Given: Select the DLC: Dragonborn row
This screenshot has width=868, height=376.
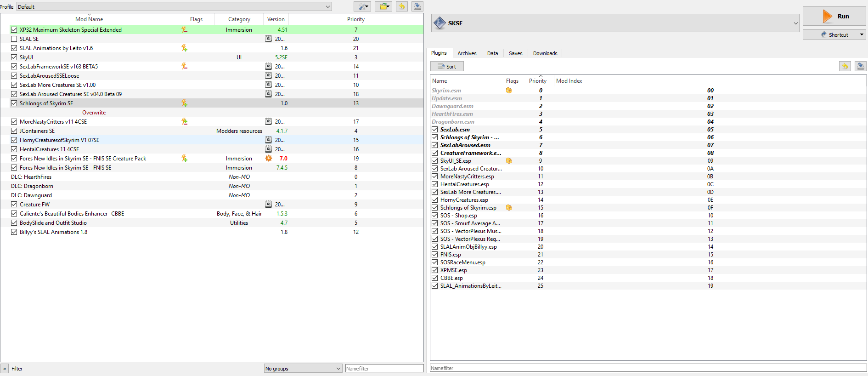Looking at the screenshot, I should pyautogui.click(x=212, y=186).
